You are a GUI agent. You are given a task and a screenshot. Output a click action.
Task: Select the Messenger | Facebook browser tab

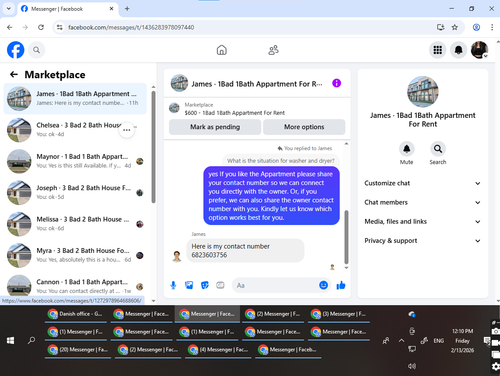67,9
